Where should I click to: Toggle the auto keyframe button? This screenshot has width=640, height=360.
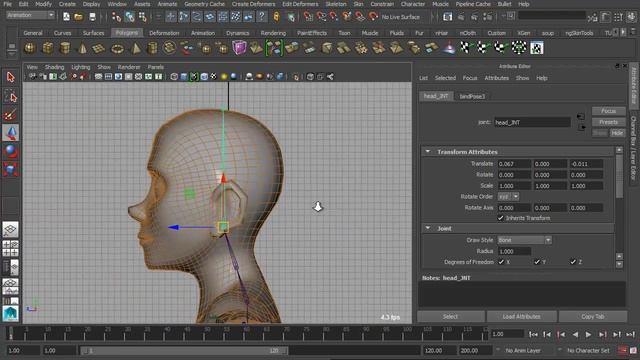pyautogui.click(x=622, y=350)
